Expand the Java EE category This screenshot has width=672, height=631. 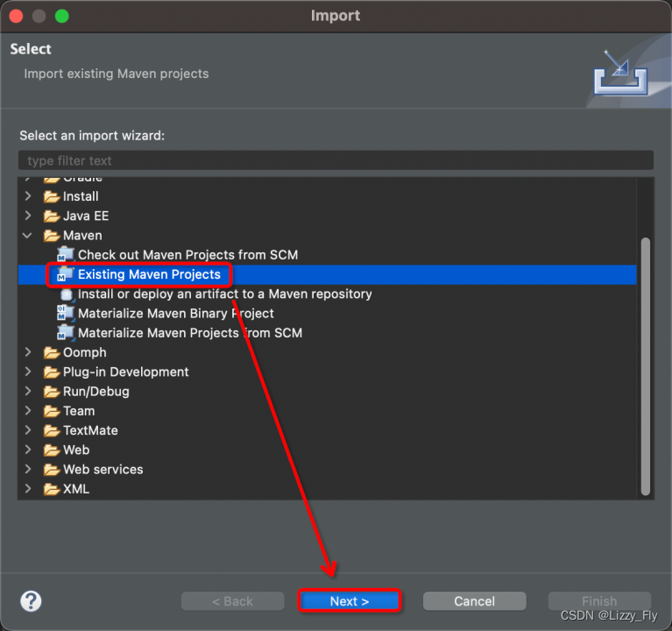(28, 216)
